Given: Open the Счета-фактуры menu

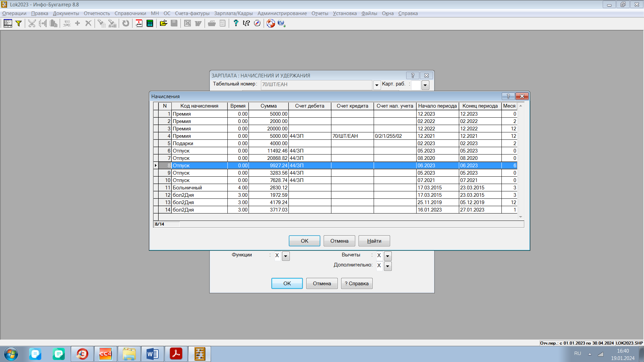Looking at the screenshot, I should click(x=192, y=13).
